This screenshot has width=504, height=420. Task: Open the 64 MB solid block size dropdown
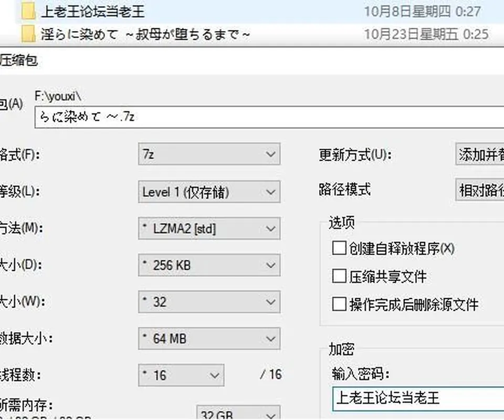click(209, 339)
